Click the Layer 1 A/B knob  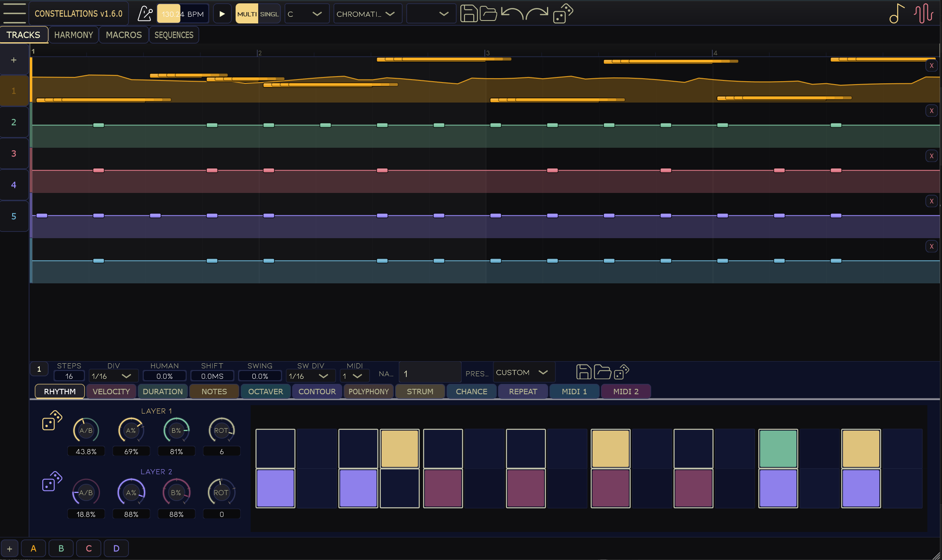(x=86, y=430)
